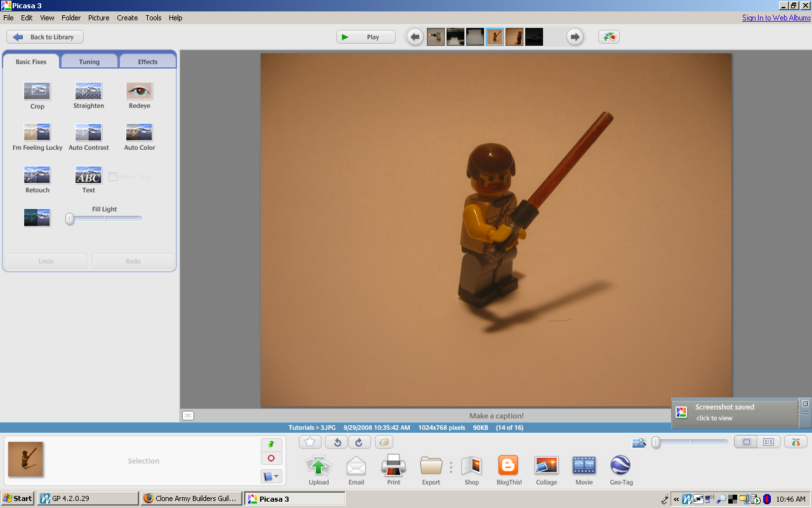Toggle the caption display button
This screenshot has width=812, height=508.
coord(188,416)
